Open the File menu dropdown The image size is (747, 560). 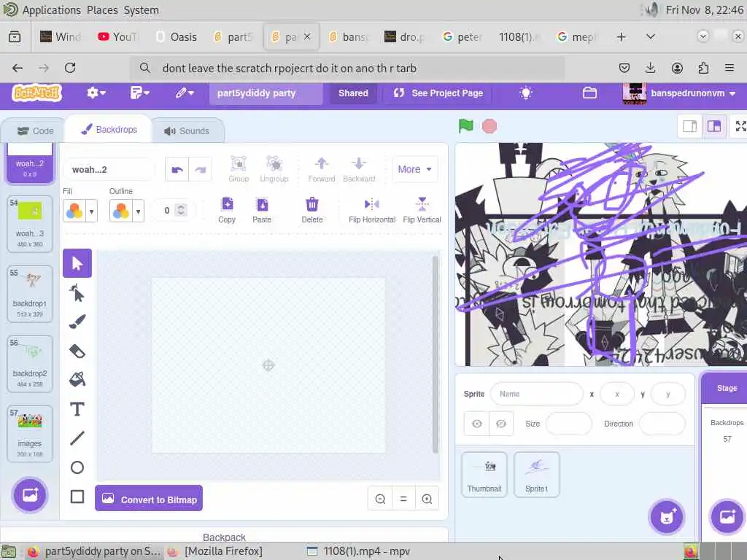pyautogui.click(x=139, y=93)
